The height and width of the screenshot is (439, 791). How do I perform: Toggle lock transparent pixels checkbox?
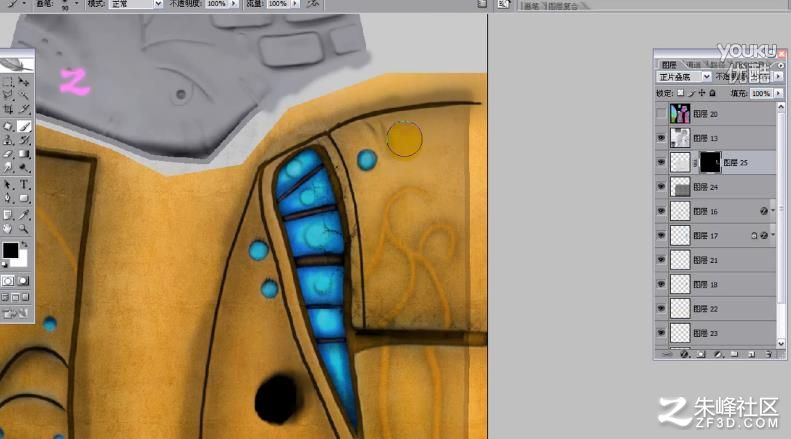coord(681,93)
